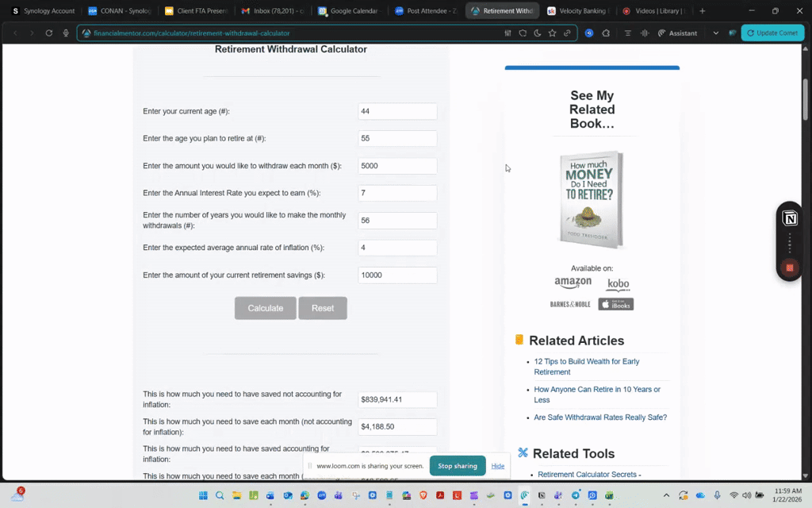Open Windows taskbar Search
The height and width of the screenshot is (508, 812).
pos(220,495)
